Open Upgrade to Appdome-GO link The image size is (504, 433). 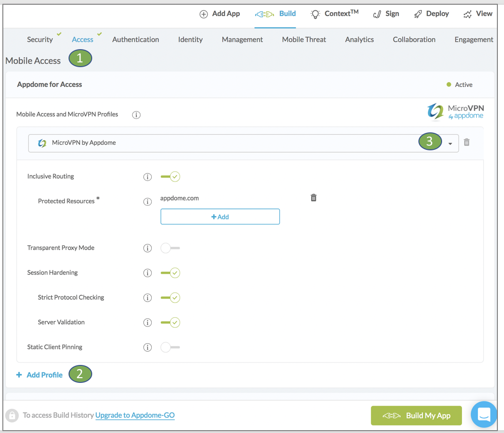click(135, 416)
